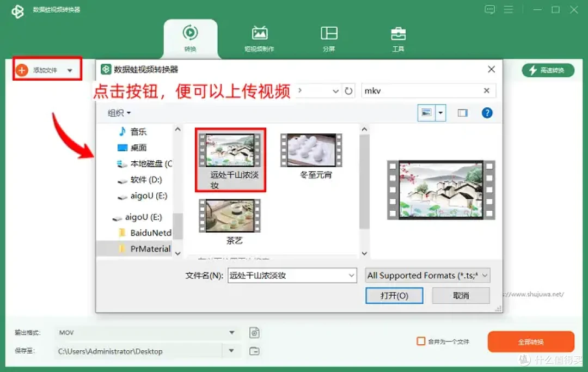
Task: Select 音乐 in the navigation tree
Action: [x=138, y=132]
